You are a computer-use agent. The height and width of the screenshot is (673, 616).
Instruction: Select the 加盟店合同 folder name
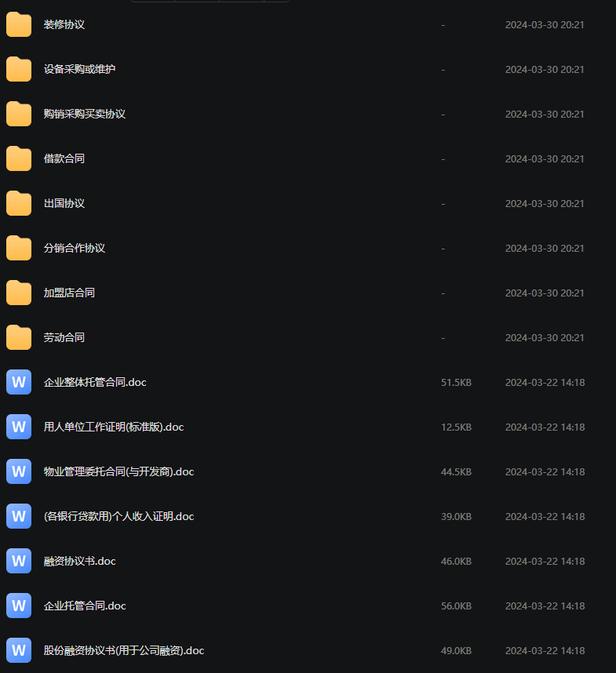69,293
